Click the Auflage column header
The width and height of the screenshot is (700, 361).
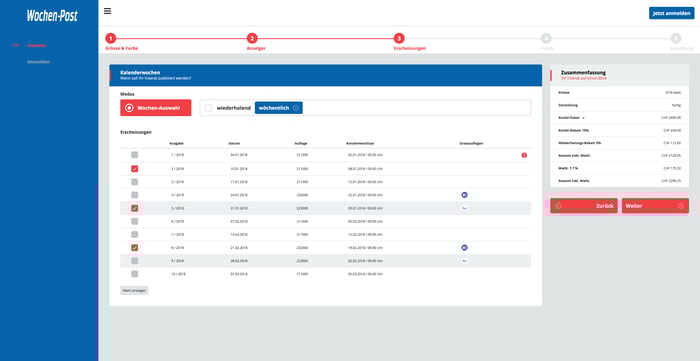(300, 143)
